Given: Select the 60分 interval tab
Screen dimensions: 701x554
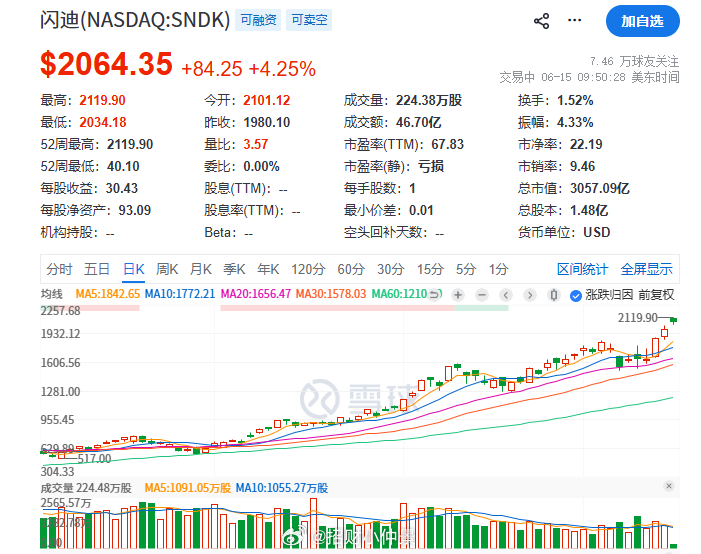Looking at the screenshot, I should coord(351,269).
